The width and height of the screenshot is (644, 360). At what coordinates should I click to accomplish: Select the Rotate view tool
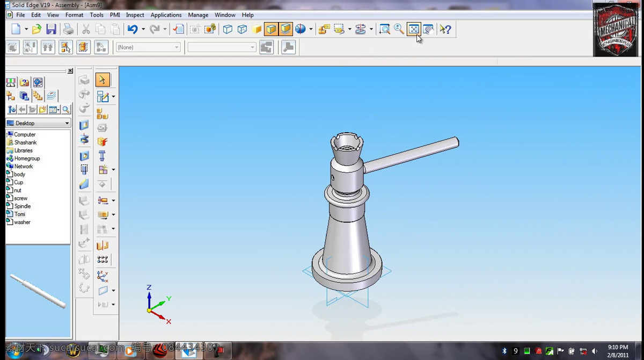point(361,29)
